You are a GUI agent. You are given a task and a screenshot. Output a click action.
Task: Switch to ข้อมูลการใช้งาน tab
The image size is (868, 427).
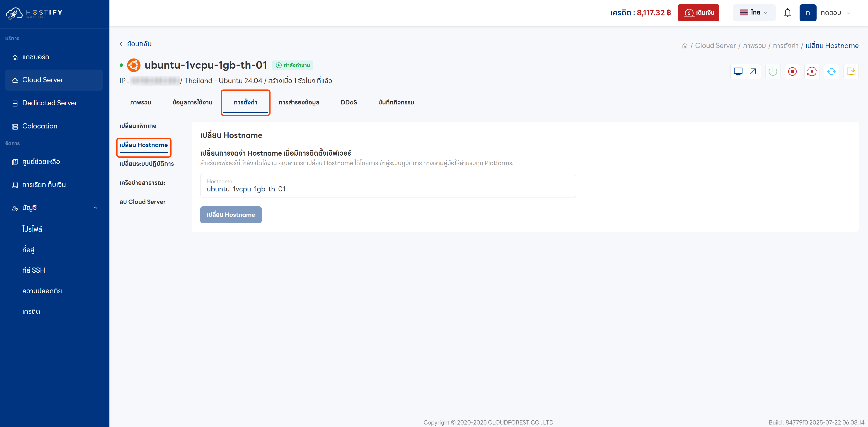(192, 102)
